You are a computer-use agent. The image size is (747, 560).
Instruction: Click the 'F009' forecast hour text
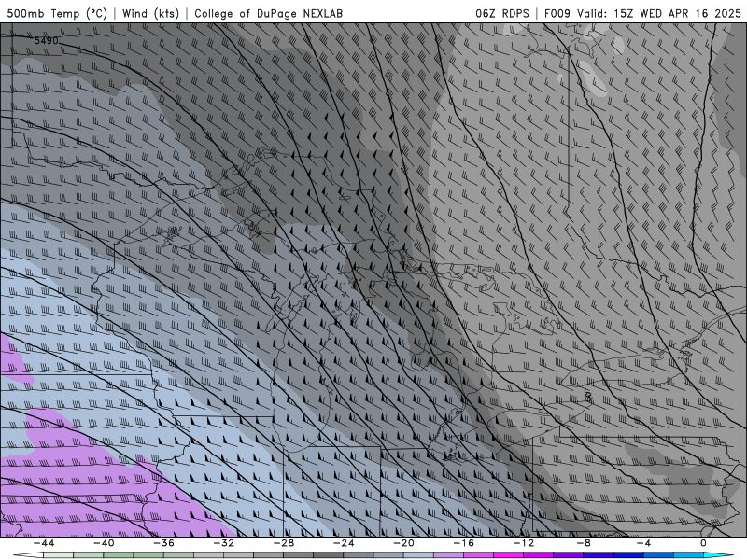point(557,13)
